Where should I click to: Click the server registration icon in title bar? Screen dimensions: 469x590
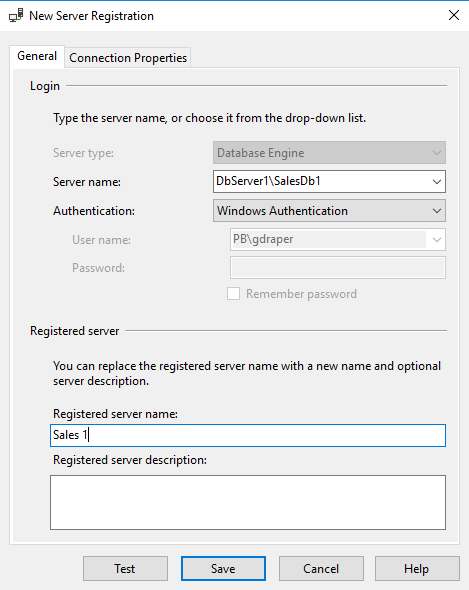click(x=16, y=16)
